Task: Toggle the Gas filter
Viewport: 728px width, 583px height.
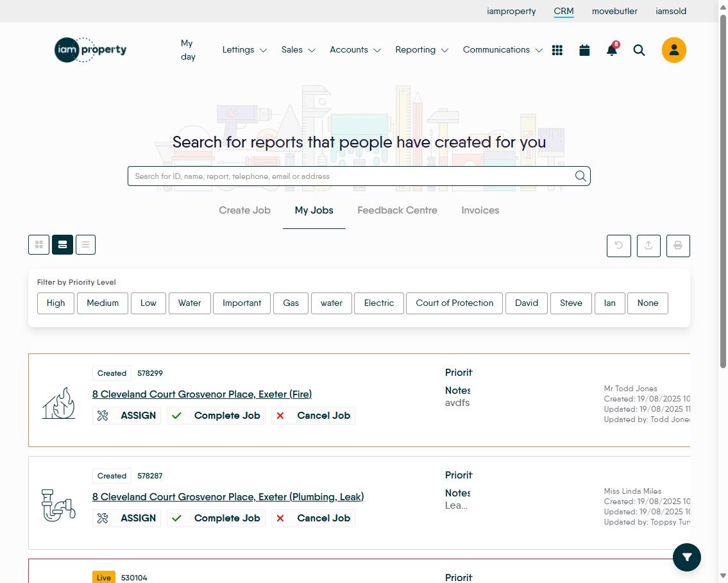Action: tap(291, 303)
